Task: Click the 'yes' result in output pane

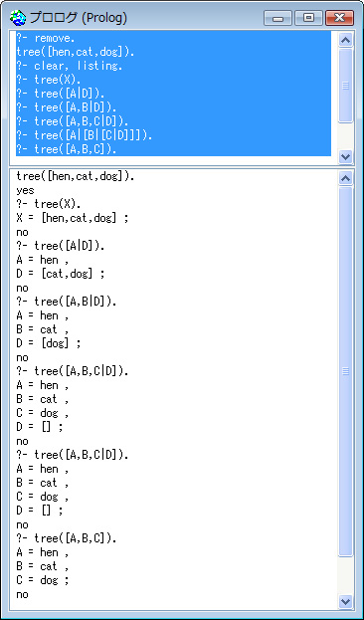Action: [25, 191]
